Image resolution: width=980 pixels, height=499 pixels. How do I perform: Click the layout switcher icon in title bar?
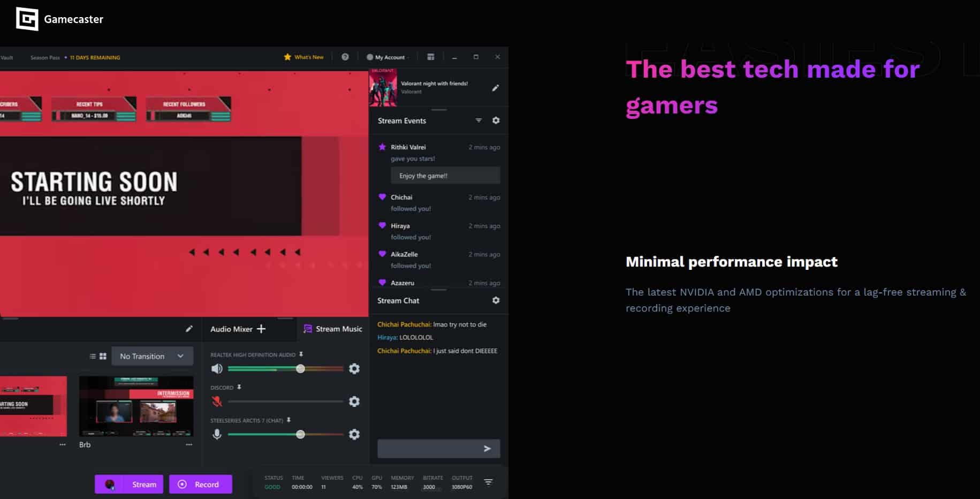click(x=431, y=57)
